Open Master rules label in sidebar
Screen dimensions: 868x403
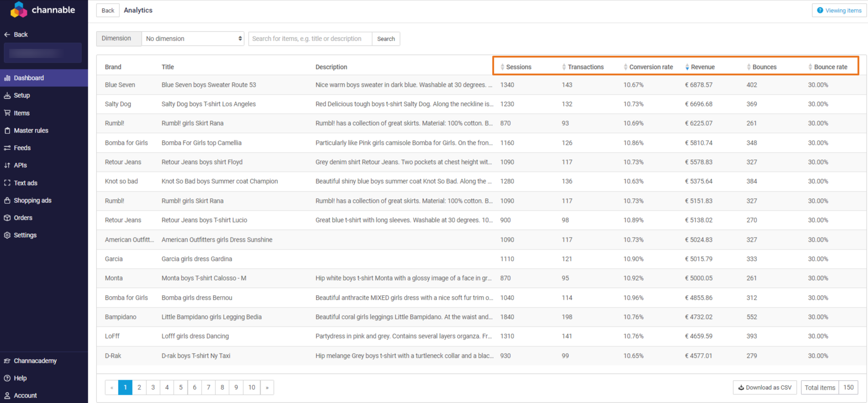point(31,131)
